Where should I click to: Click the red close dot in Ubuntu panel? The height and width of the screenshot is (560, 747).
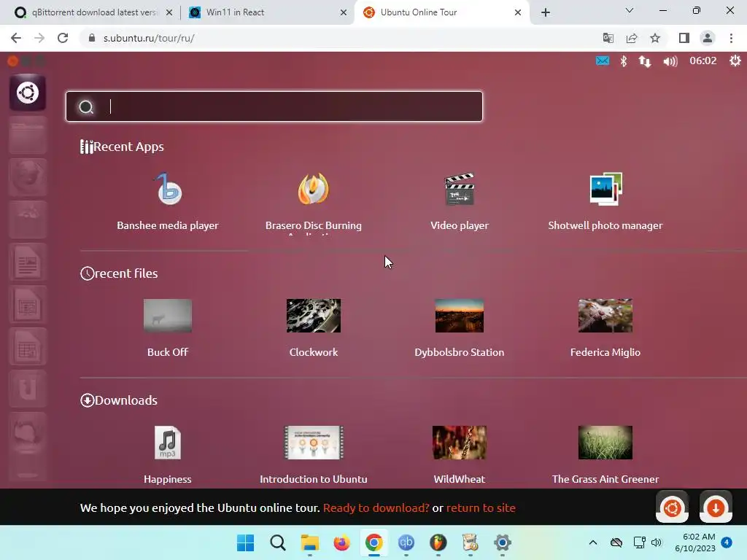(13, 61)
